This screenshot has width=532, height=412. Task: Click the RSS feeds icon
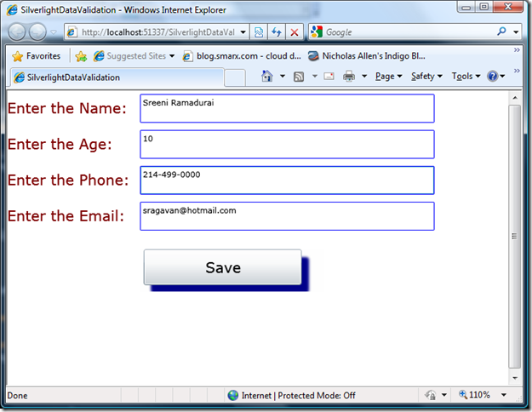(x=299, y=77)
